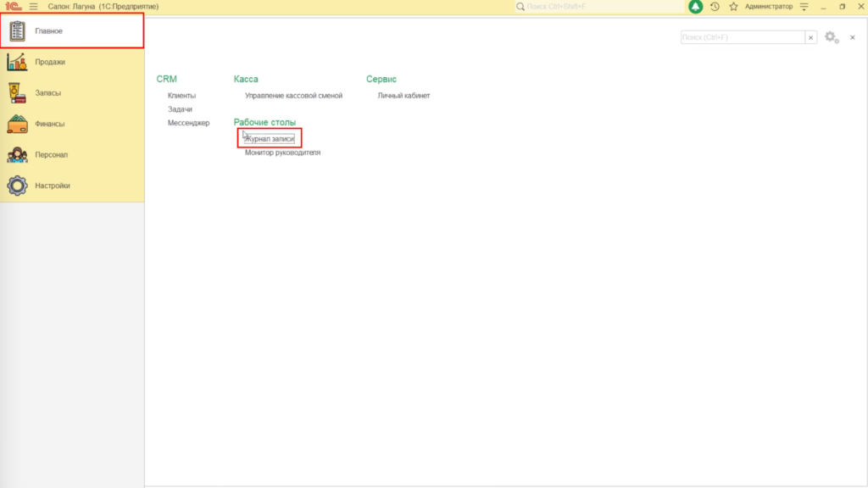Open Журнал записи desktop
868x488 pixels.
click(270, 139)
